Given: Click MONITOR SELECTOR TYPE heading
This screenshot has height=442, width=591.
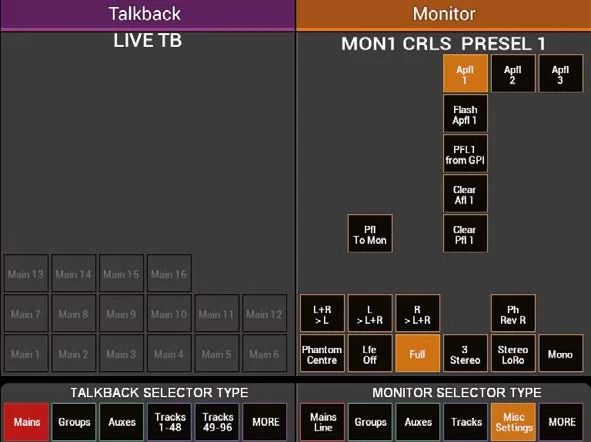Looking at the screenshot, I should click(457, 393).
